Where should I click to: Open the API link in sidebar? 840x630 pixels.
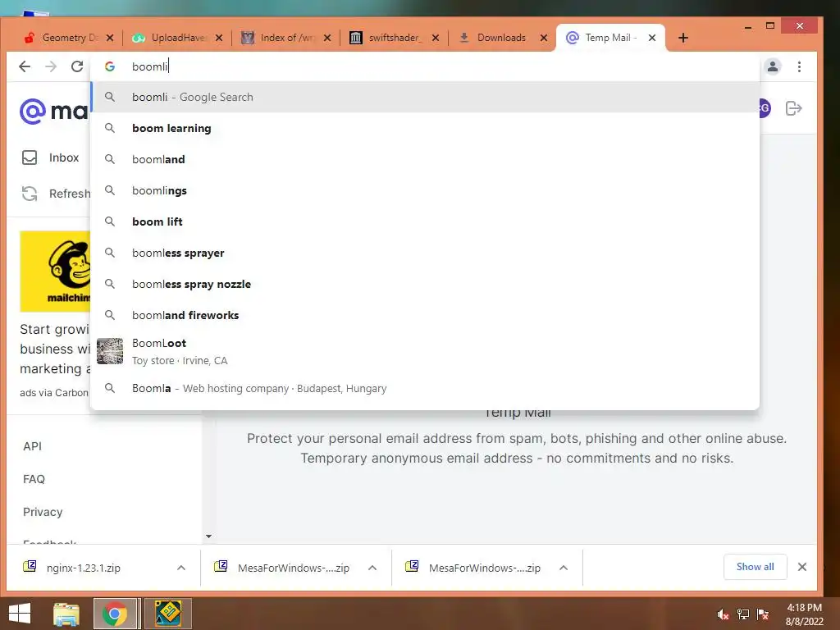point(32,446)
